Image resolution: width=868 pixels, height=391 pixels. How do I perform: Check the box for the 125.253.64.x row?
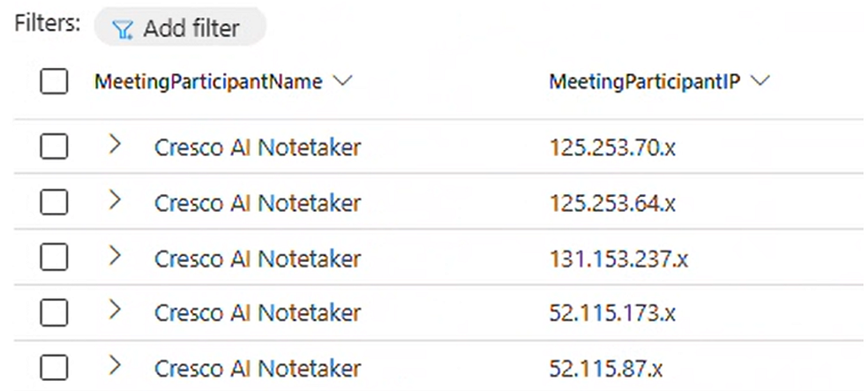[x=54, y=202]
